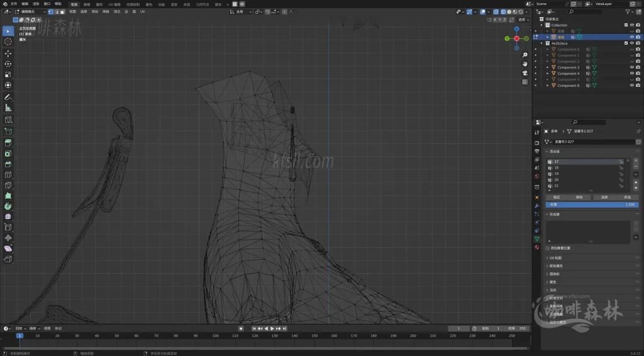Click the vertex group Deselect button
The width and height of the screenshot is (644, 356).
(x=627, y=197)
